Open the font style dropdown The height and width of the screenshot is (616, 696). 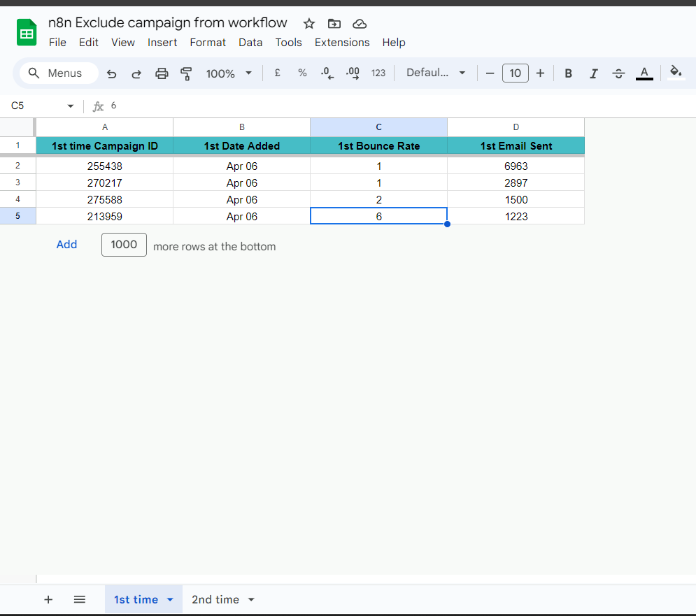[x=435, y=73]
